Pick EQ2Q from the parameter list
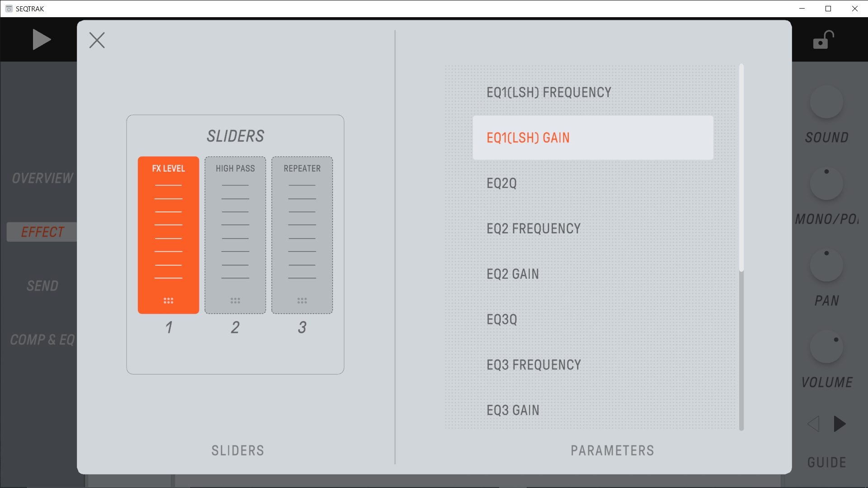The image size is (868, 488). tap(501, 183)
